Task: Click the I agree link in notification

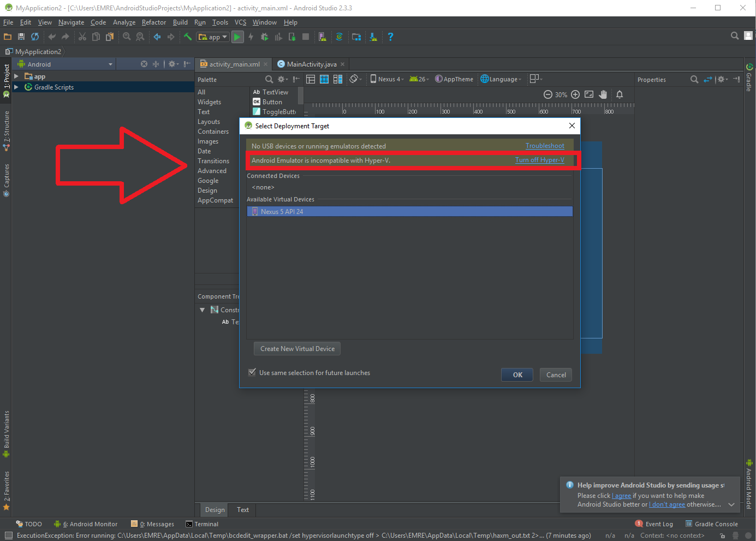Action: click(622, 496)
